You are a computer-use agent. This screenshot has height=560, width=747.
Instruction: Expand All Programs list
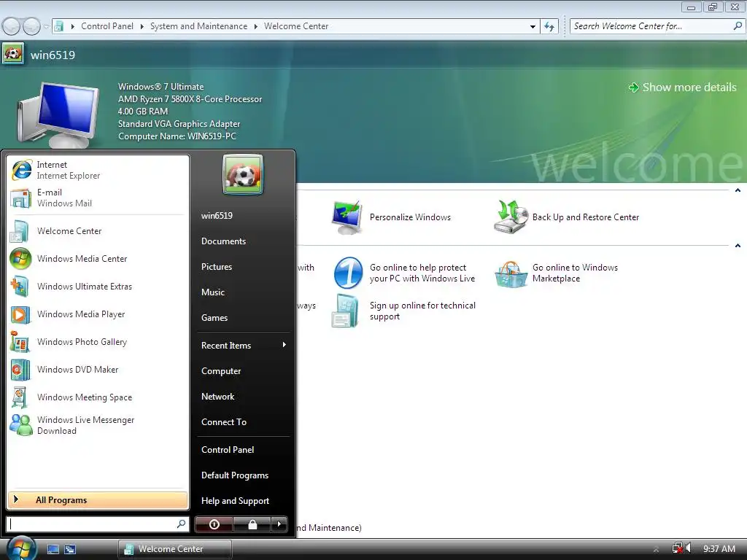pos(98,500)
